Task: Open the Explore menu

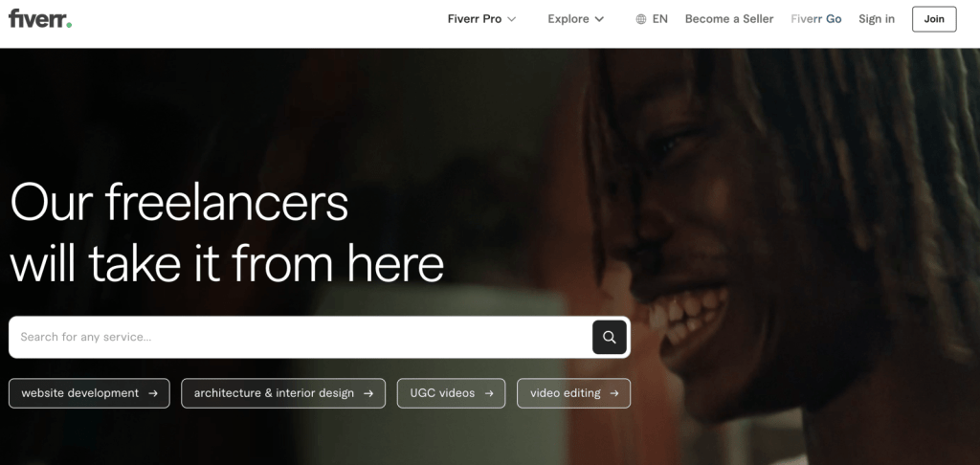Action: (576, 19)
